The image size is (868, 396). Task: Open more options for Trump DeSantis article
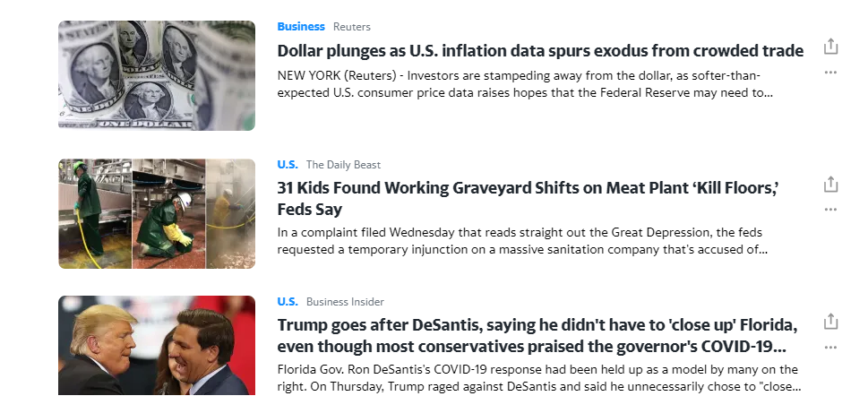click(x=830, y=348)
